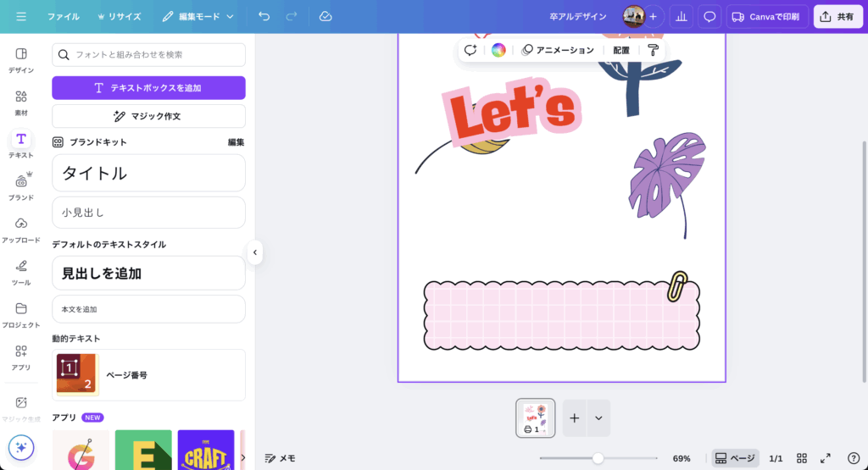Viewport: 868px width, 470px height.
Task: Open the add-page options chevron
Action: click(598, 417)
